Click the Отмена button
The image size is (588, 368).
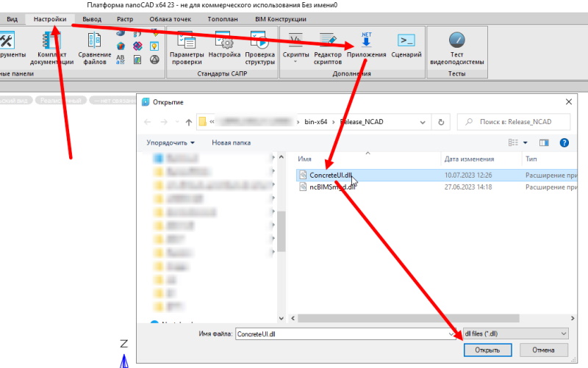[543, 350]
